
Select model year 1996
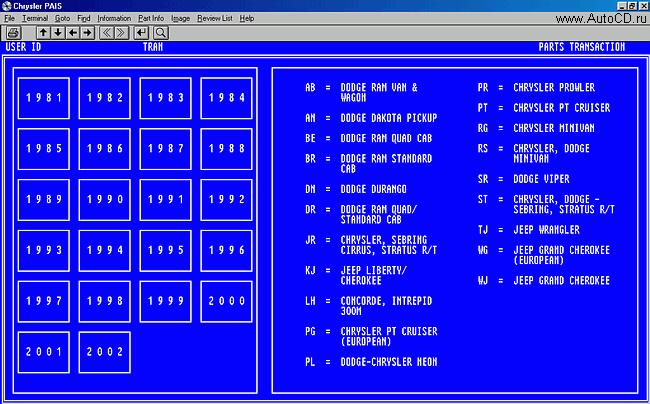click(x=226, y=251)
